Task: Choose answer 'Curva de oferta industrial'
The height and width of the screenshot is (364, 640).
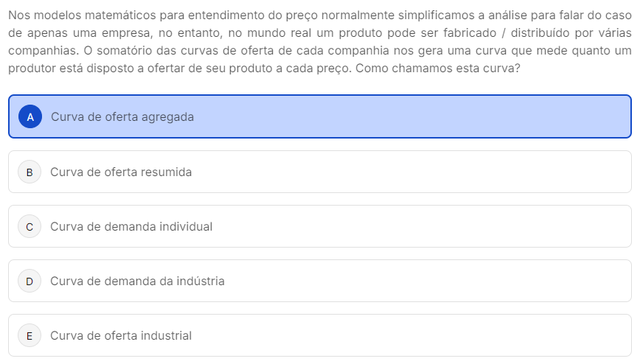Action: [x=121, y=336]
